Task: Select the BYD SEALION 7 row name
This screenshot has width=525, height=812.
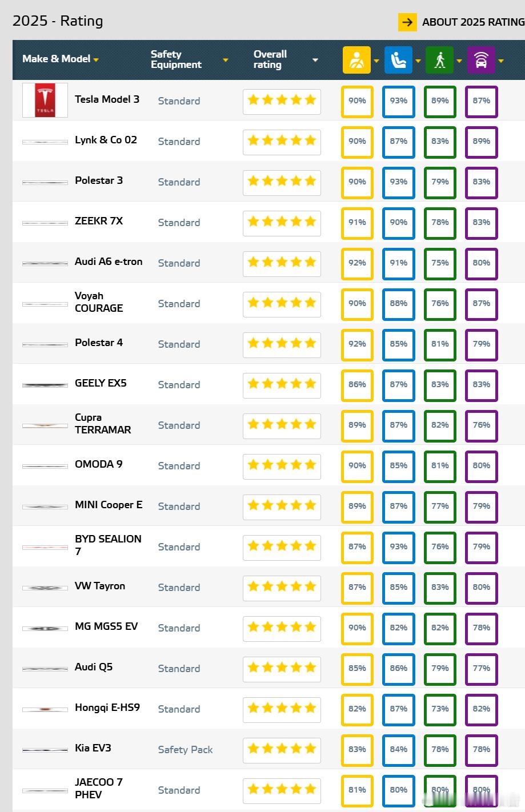Action: 108,545
